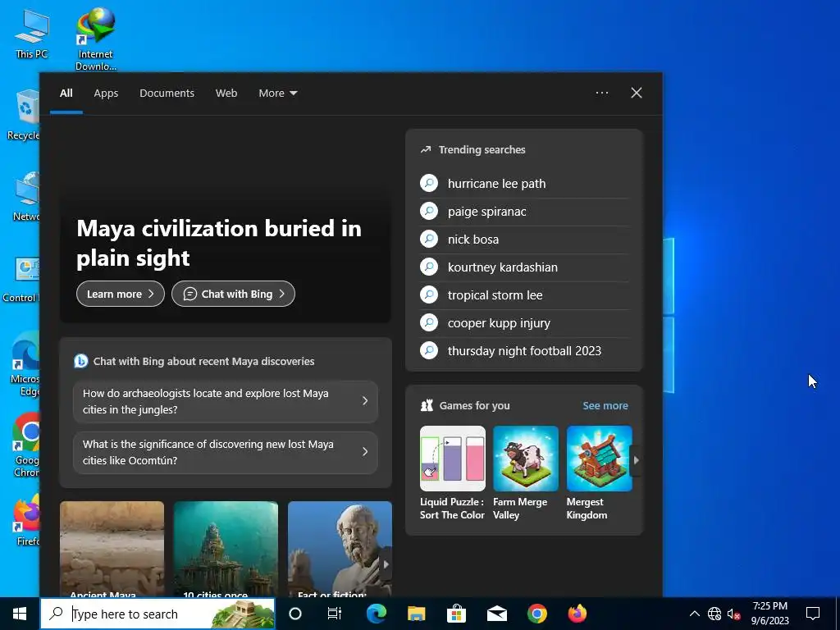Search trending tropical storm lee
840x630 pixels.
point(524,295)
